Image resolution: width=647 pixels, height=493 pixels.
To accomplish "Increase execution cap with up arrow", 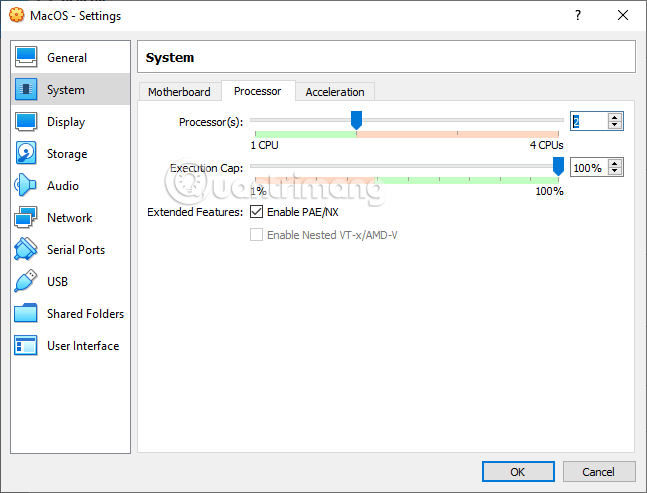I will pyautogui.click(x=615, y=163).
